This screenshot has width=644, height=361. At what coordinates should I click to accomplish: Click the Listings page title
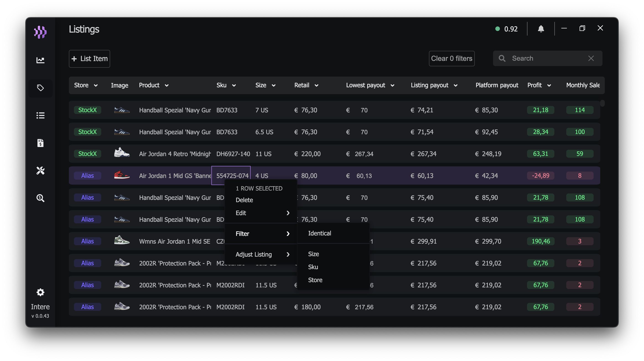84,29
